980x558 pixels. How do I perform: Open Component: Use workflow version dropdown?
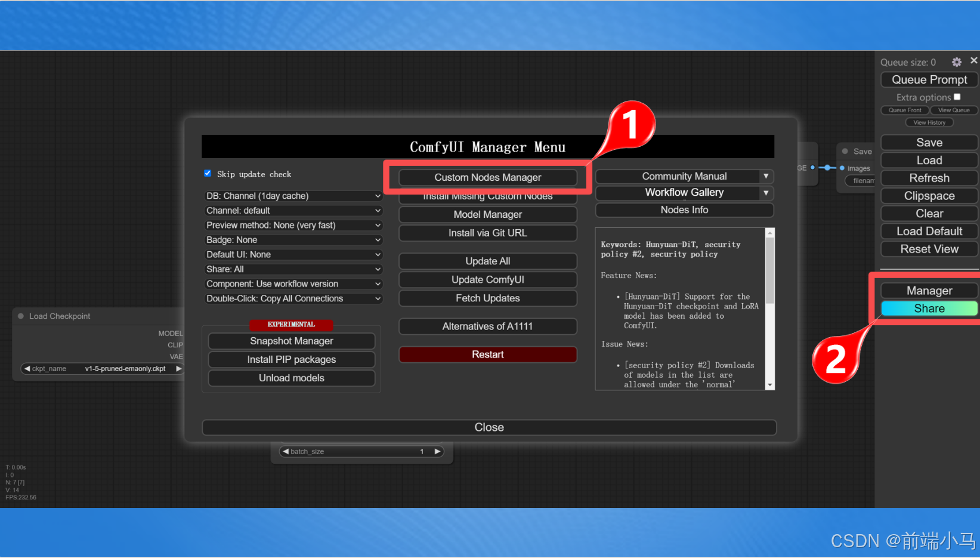(292, 284)
